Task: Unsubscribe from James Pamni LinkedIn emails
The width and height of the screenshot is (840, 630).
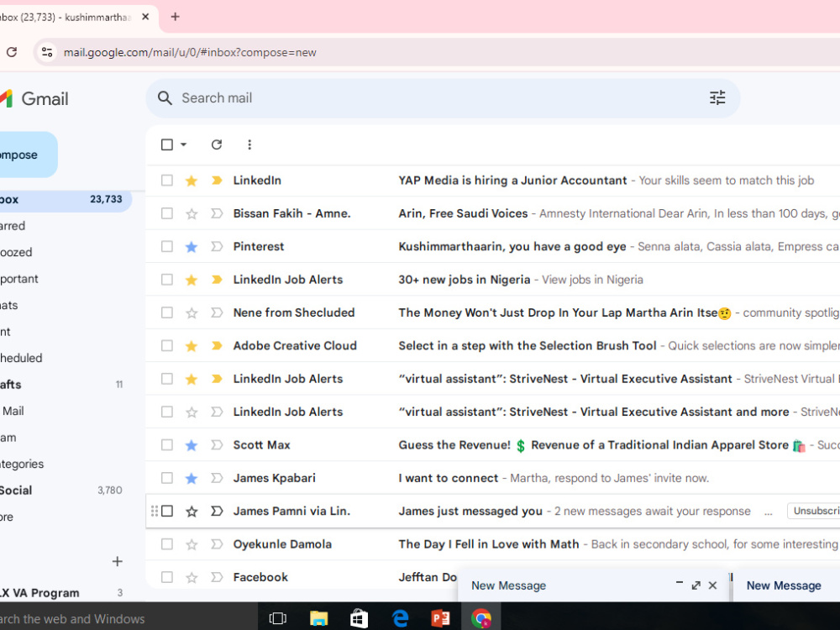Action: click(814, 511)
